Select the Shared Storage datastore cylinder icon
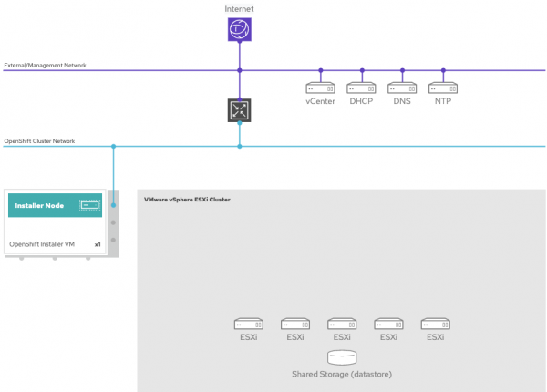 tap(341, 356)
